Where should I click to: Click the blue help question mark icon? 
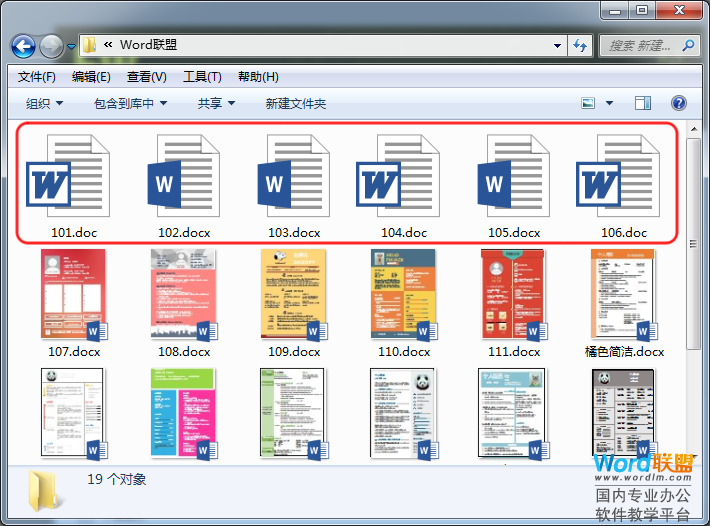pos(678,103)
